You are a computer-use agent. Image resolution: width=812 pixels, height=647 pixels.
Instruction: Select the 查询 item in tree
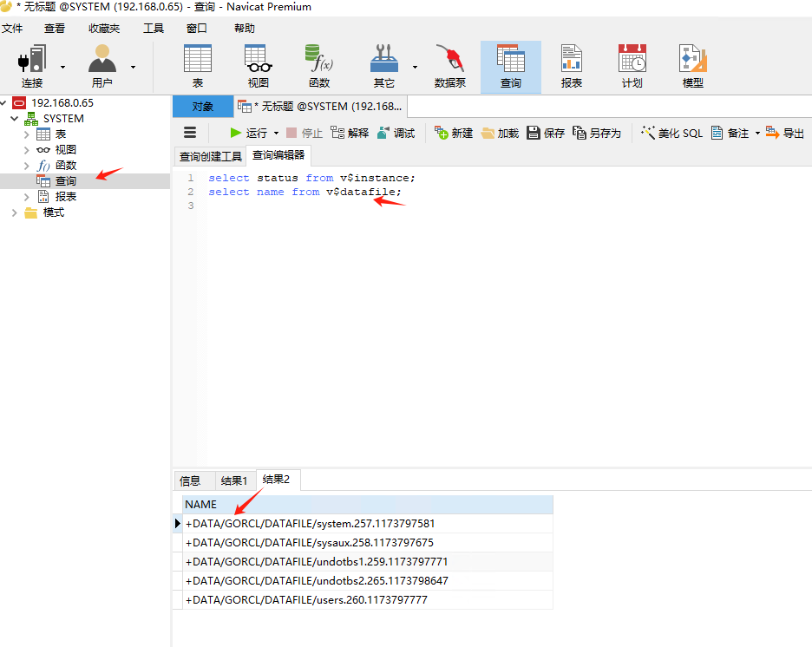(x=66, y=181)
